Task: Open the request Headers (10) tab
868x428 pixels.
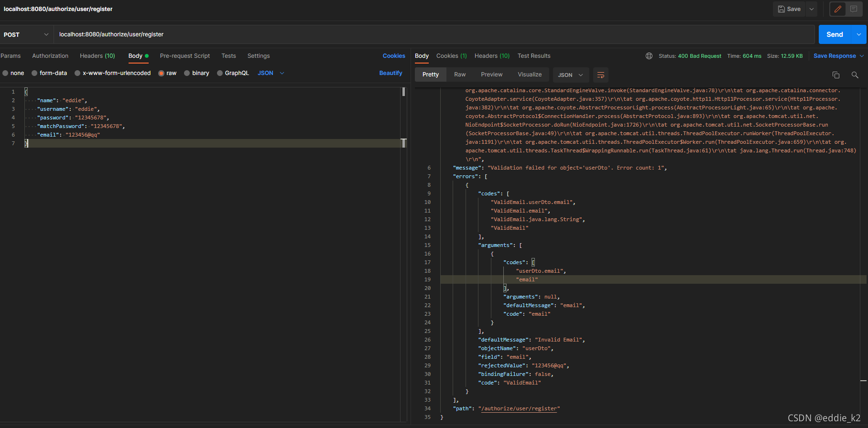Action: [x=97, y=56]
